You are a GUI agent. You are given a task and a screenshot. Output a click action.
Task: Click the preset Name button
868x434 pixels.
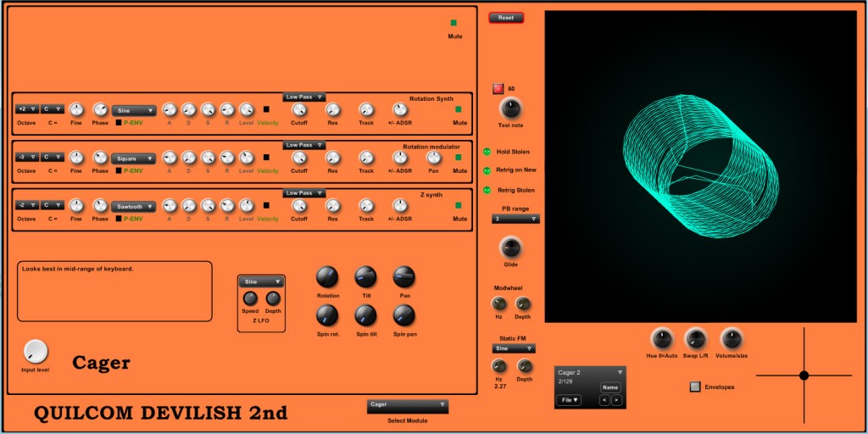pyautogui.click(x=610, y=387)
